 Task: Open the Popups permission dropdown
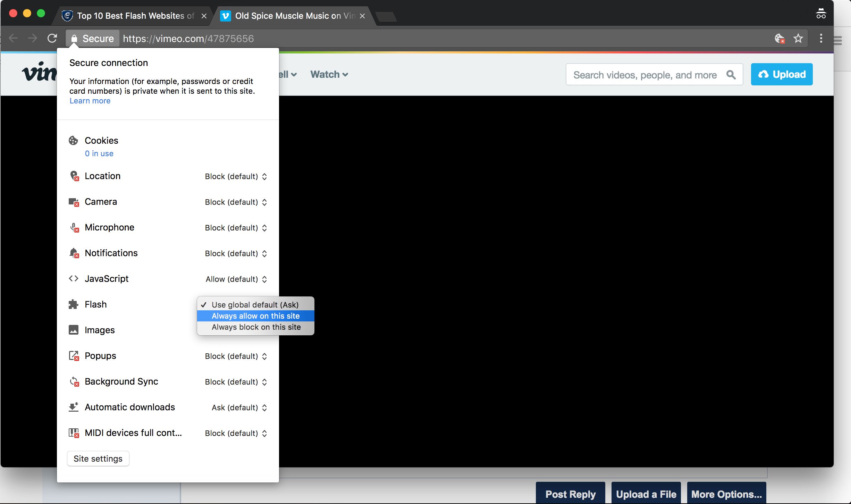point(236,356)
